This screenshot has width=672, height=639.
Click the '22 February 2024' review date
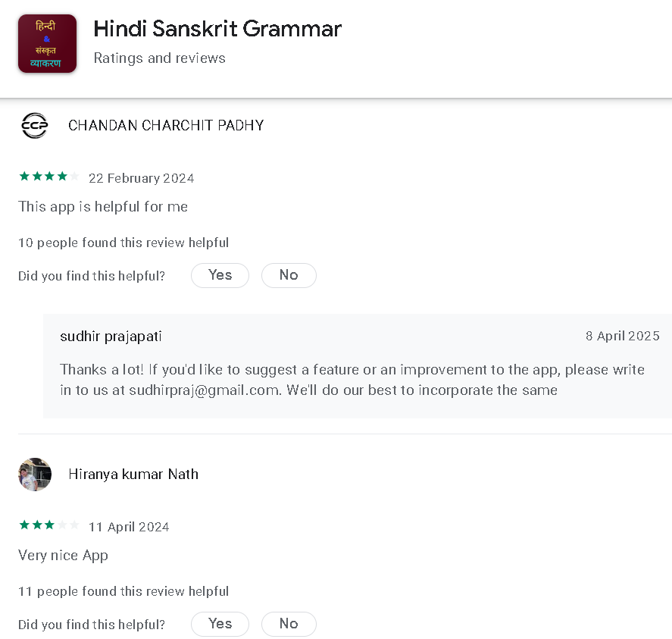(x=141, y=179)
